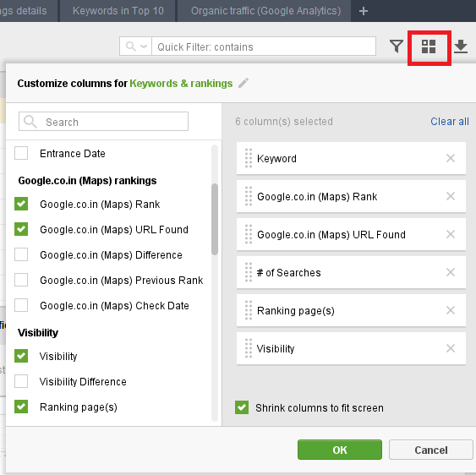Enable the Visibility Difference checkbox
Viewport: 476px width, 475px height.
tap(21, 381)
